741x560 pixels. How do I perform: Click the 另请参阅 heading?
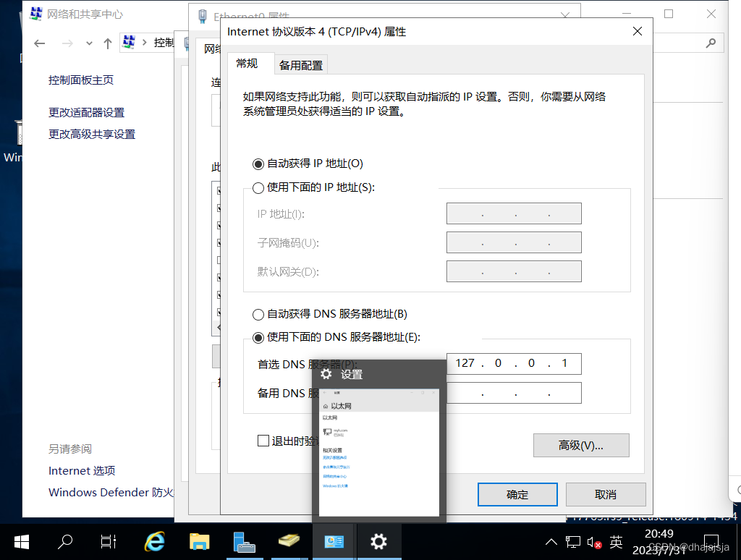point(70,449)
